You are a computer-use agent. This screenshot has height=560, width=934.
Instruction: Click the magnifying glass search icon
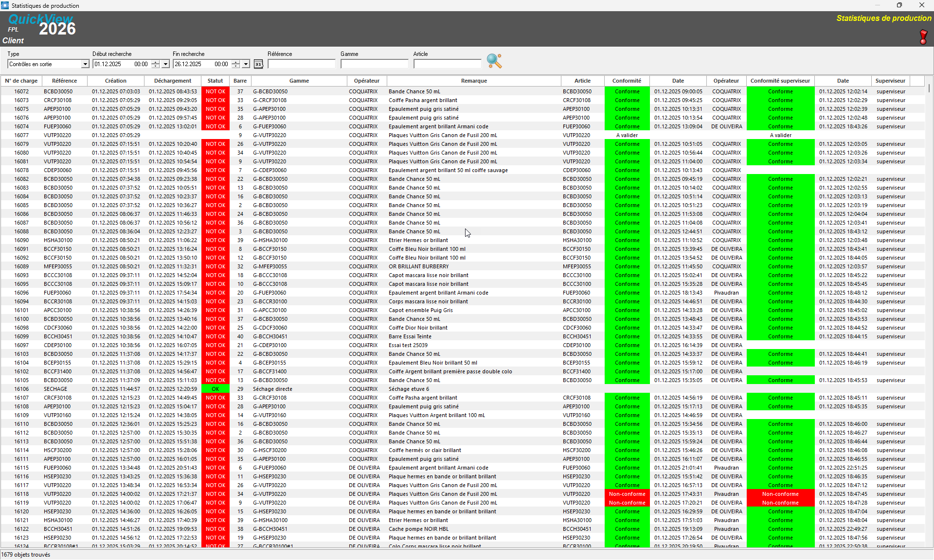tap(494, 61)
